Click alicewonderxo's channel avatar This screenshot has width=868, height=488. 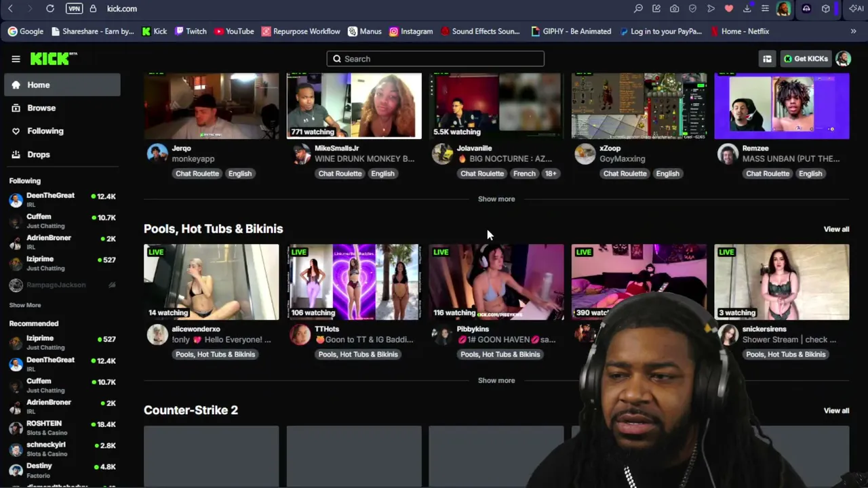click(x=157, y=334)
